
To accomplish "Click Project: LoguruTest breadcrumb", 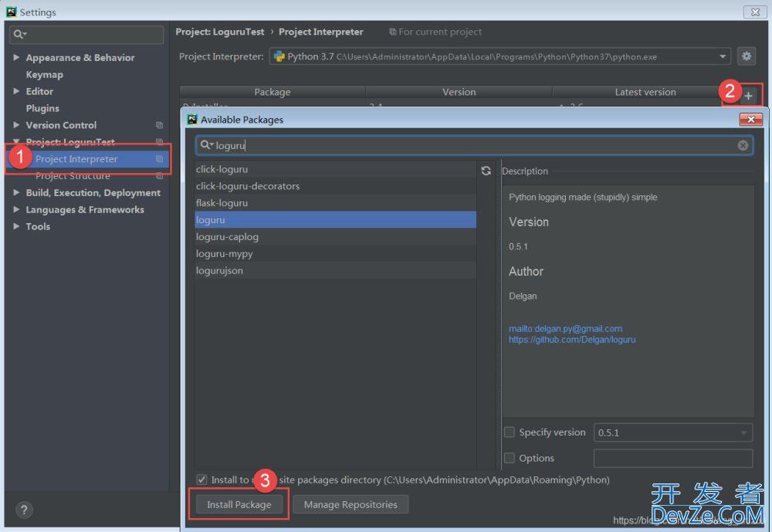I will (219, 32).
